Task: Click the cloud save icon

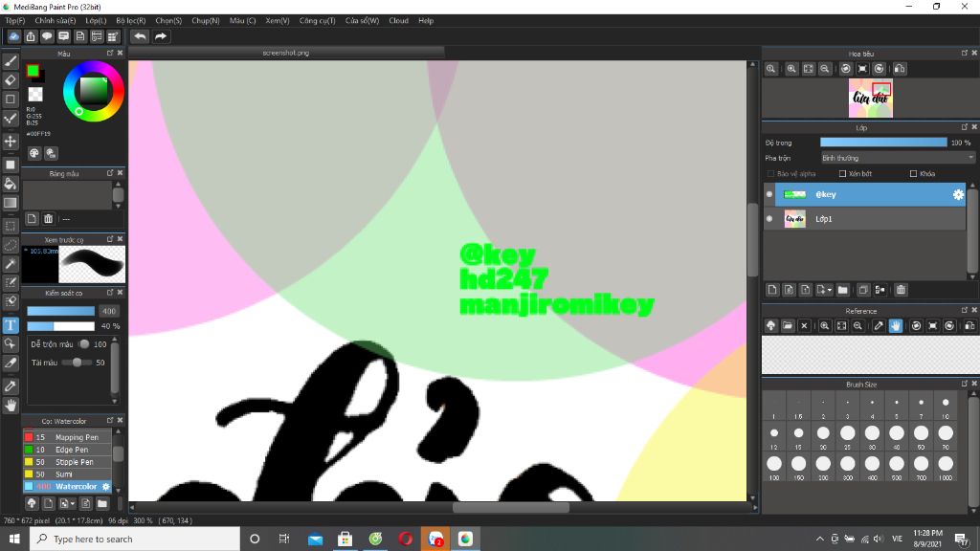Action: point(13,36)
